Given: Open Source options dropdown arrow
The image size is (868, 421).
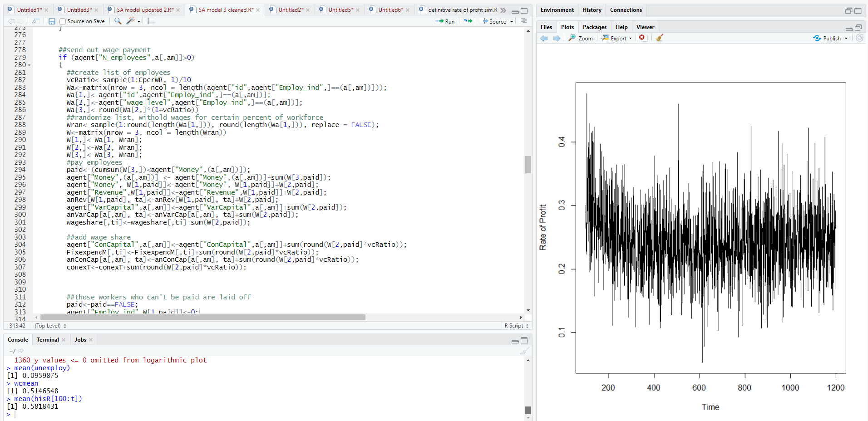Looking at the screenshot, I should 512,21.
